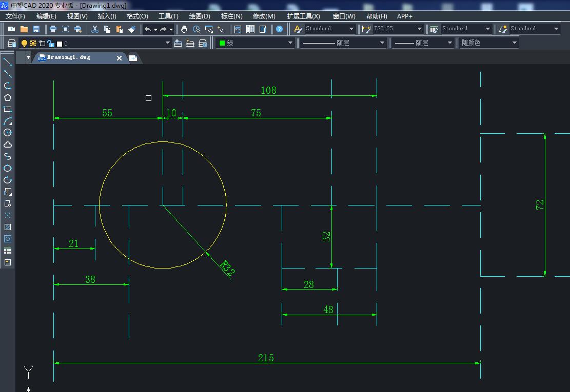The height and width of the screenshot is (392, 570).
Task: Open the 标注(N) menu
Action: tap(231, 16)
